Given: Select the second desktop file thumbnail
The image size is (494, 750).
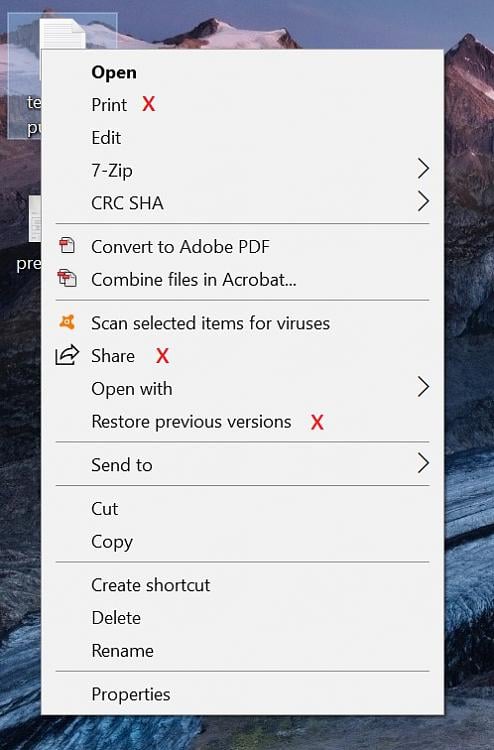Looking at the screenshot, I should (35, 218).
